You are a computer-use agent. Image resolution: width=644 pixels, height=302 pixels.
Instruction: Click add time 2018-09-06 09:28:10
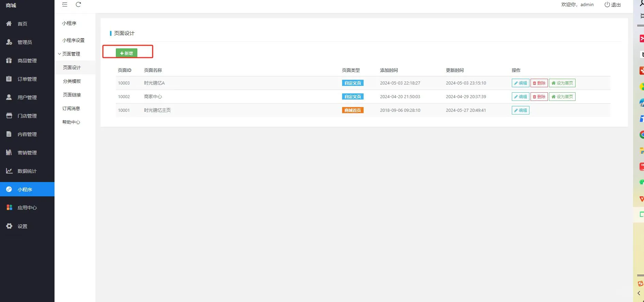[400, 110]
